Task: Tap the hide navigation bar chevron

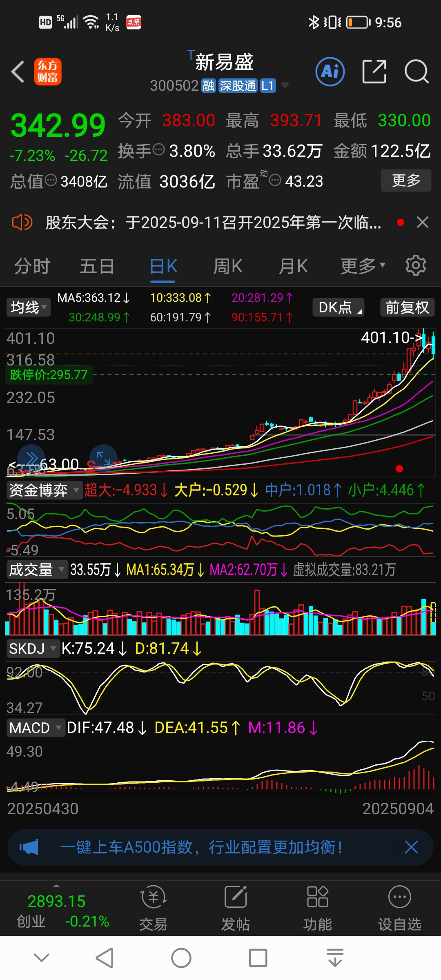Action: click(42, 958)
